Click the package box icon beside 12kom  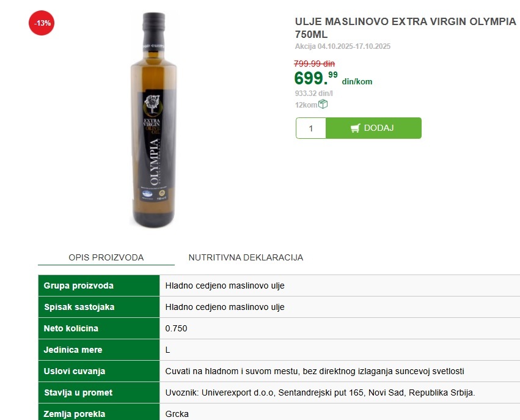(x=323, y=104)
